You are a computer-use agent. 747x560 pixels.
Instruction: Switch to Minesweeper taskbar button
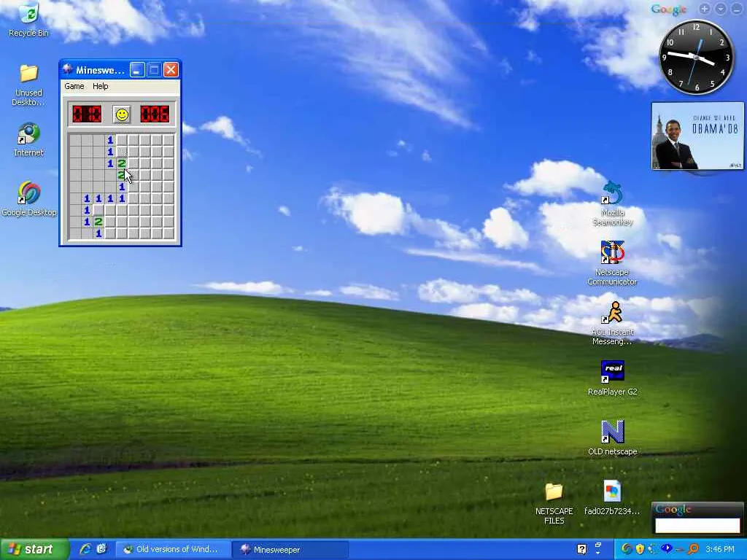[x=290, y=549]
